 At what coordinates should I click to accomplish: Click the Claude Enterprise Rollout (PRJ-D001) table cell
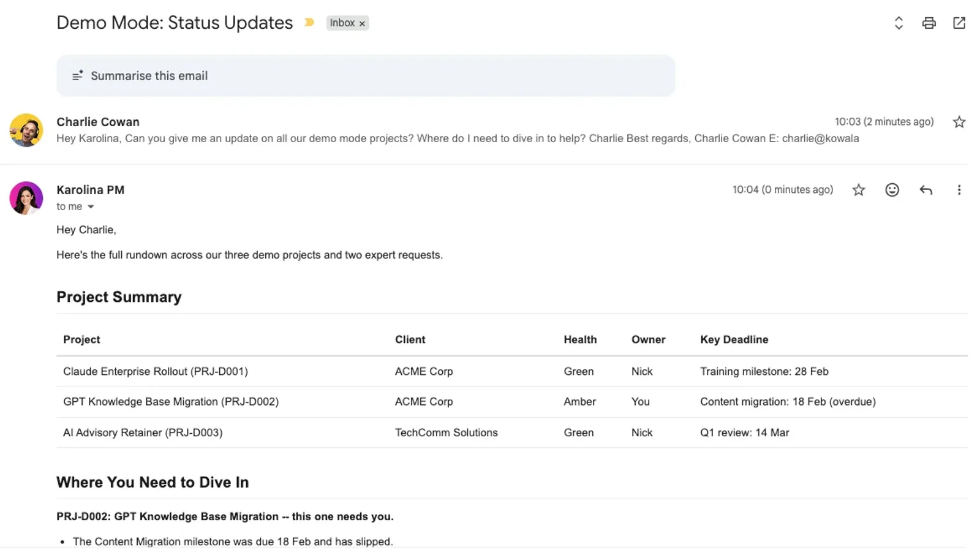pyautogui.click(x=156, y=371)
